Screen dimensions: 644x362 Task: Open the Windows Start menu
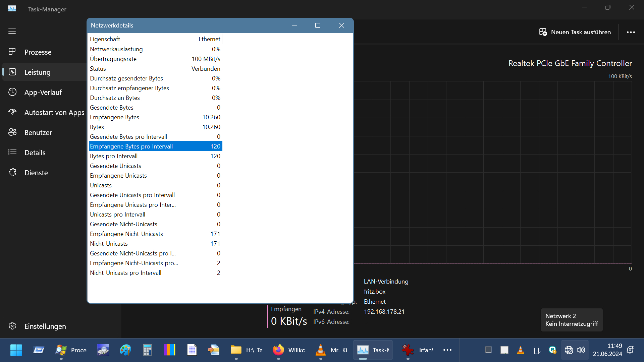pos(16,350)
